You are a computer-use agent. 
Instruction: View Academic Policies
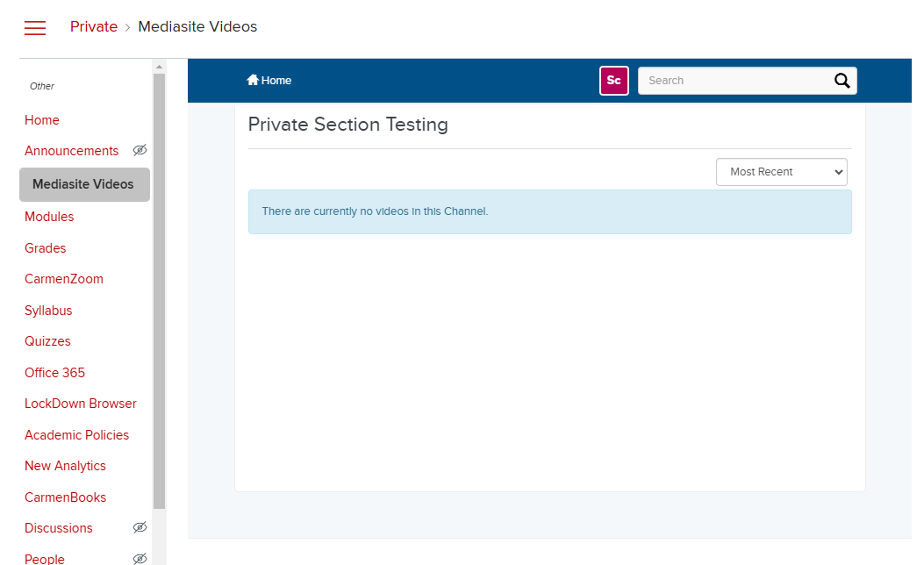coord(76,434)
